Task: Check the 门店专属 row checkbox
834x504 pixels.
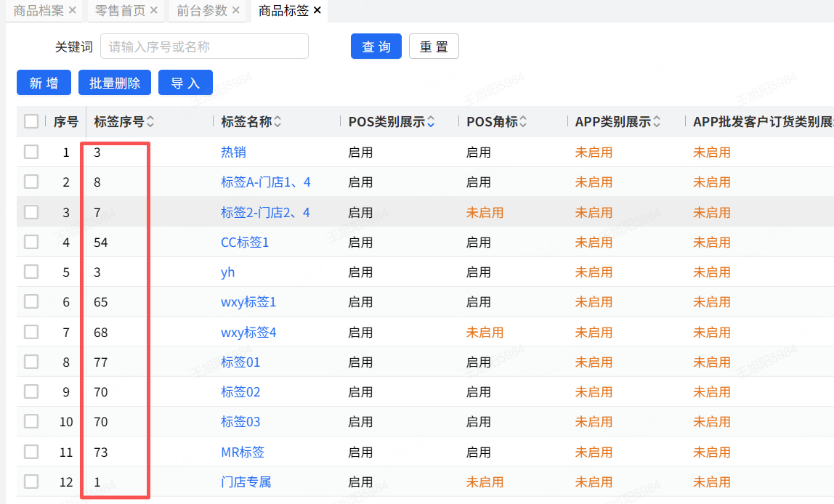Action: coord(31,481)
